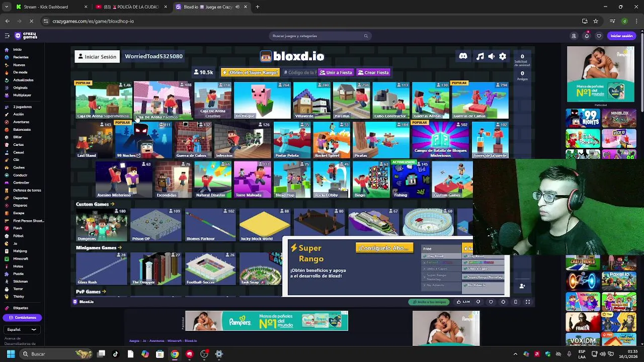Select The Dropper minigame thumbnail
Screen dimensions: 644x362
click(155, 269)
